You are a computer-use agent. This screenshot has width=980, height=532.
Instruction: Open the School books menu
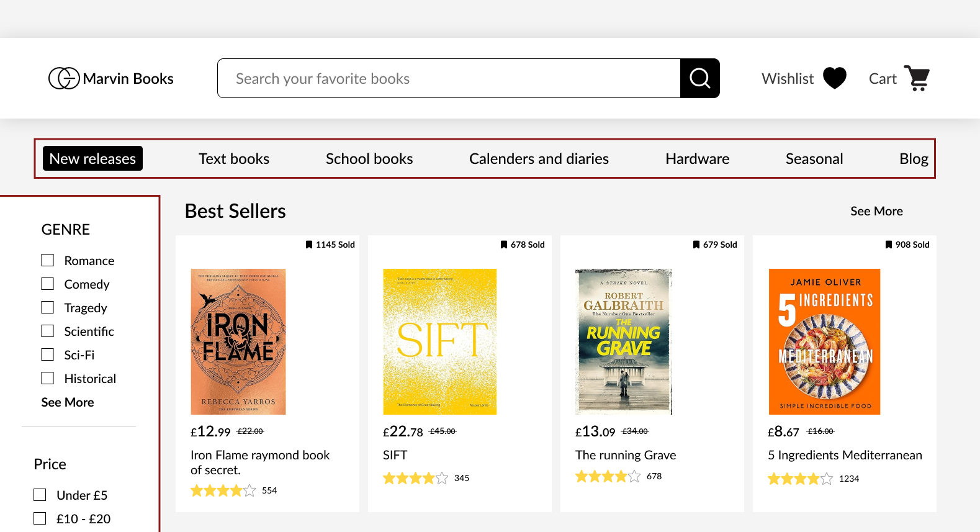point(369,159)
